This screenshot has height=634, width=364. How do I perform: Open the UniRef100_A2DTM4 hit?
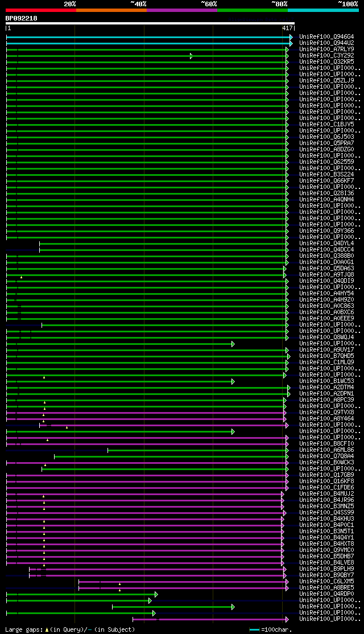pos(327,387)
